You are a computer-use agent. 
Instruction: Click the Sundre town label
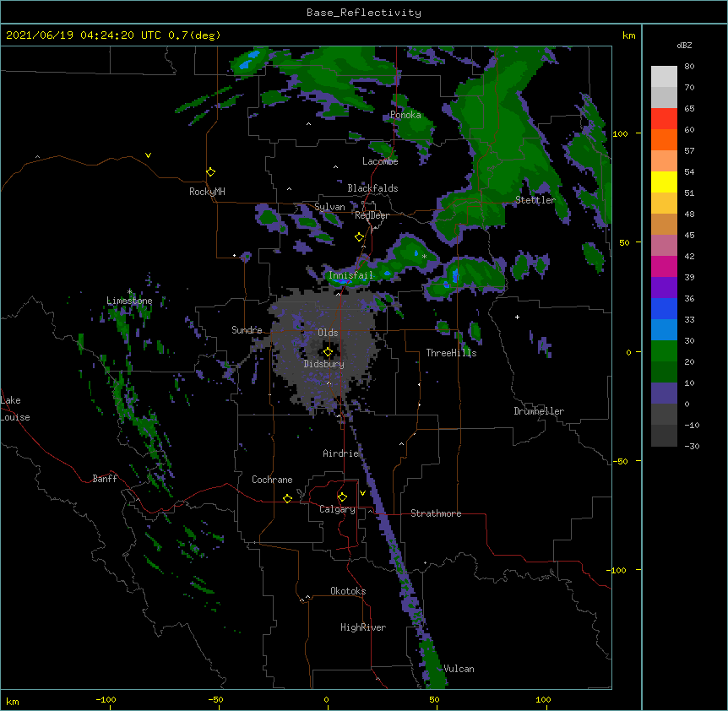pyautogui.click(x=247, y=330)
